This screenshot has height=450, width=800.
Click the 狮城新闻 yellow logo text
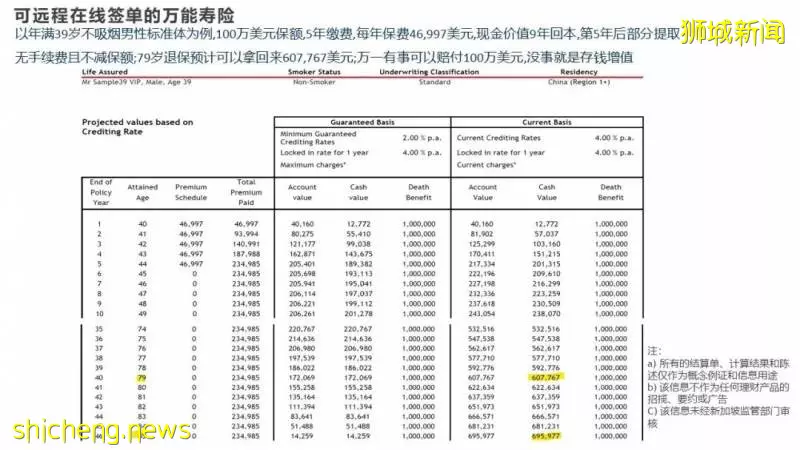pyautogui.click(x=733, y=33)
